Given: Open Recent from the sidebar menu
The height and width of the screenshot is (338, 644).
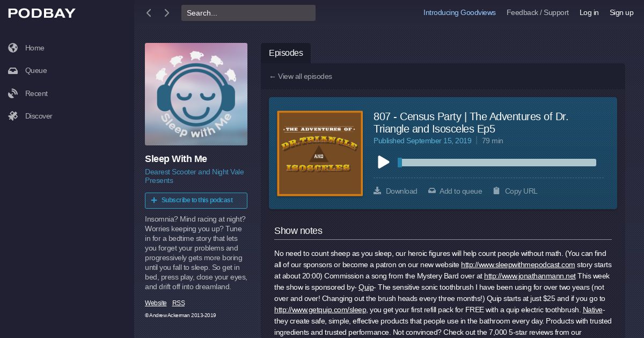Looking at the screenshot, I should coord(36,93).
